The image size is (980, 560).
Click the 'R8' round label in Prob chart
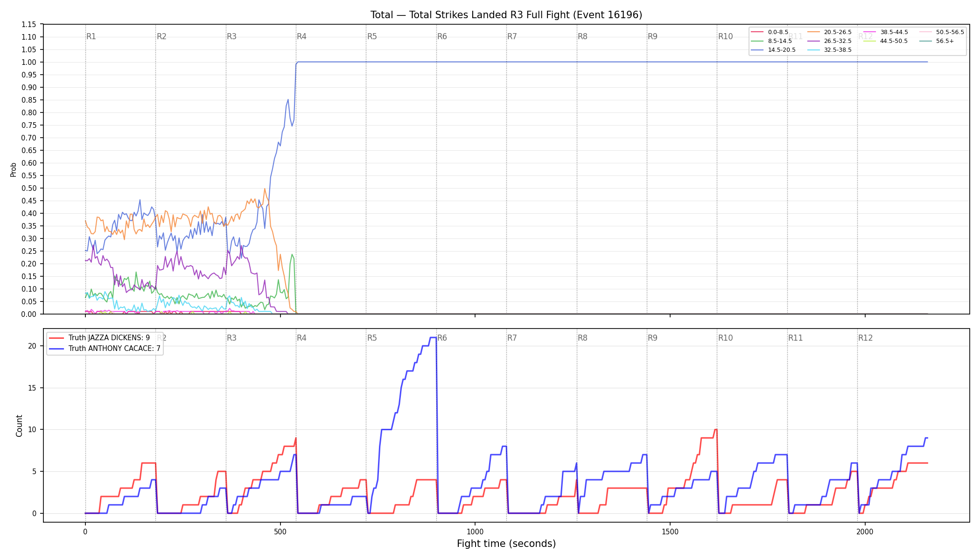pyautogui.click(x=582, y=36)
